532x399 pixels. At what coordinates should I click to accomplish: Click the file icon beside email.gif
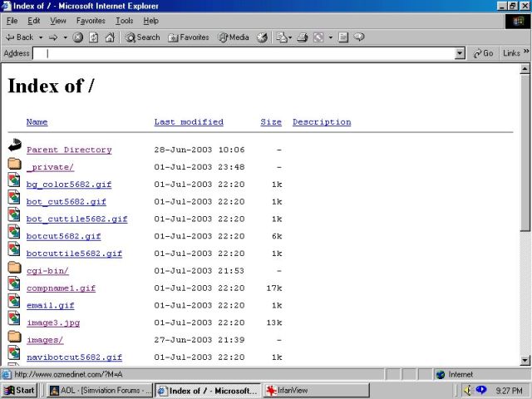point(14,305)
